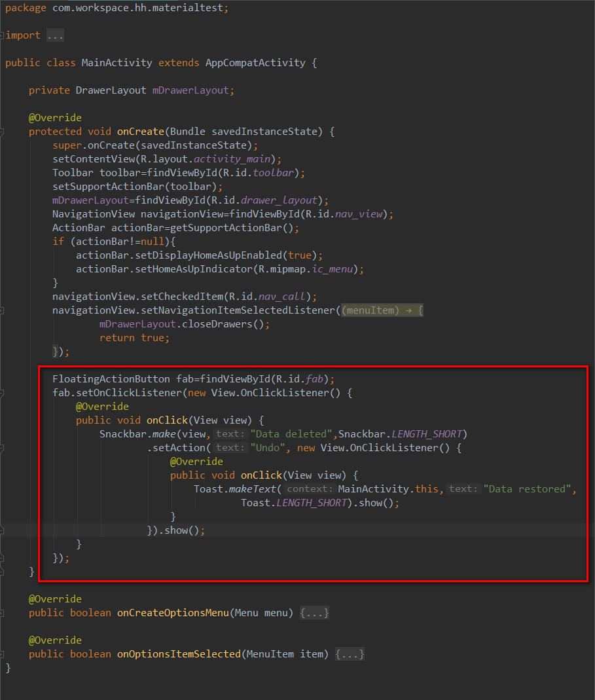Click the 'nav_call' id reference

(x=282, y=297)
